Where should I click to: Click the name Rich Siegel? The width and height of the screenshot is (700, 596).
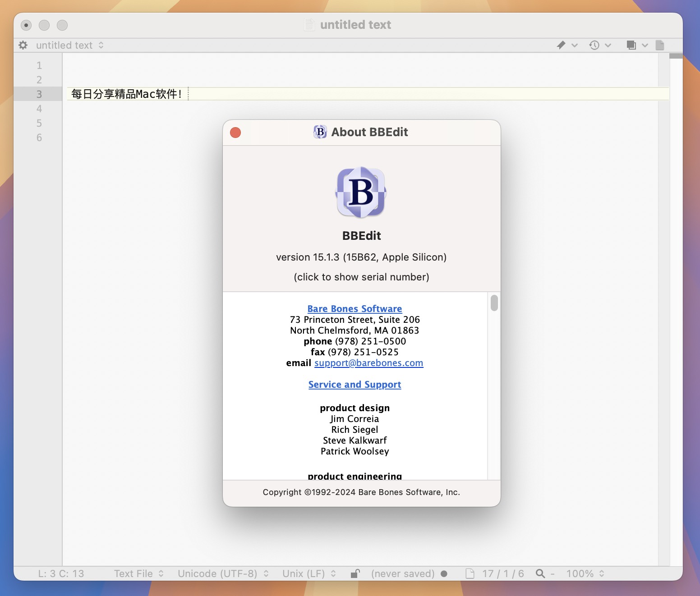[355, 430]
